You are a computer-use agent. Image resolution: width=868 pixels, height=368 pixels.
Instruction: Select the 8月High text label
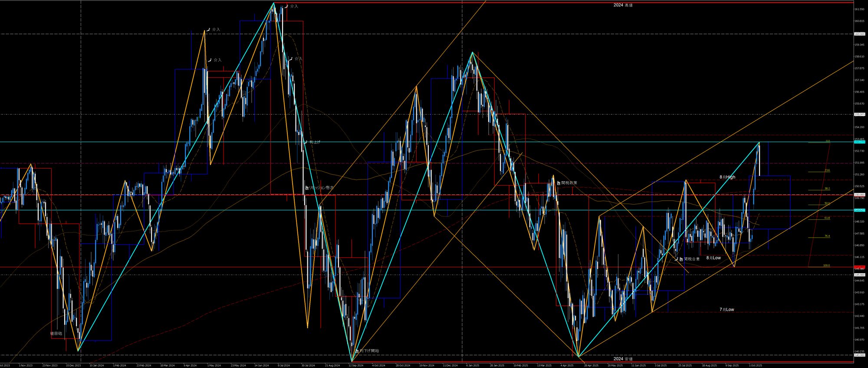pyautogui.click(x=727, y=177)
